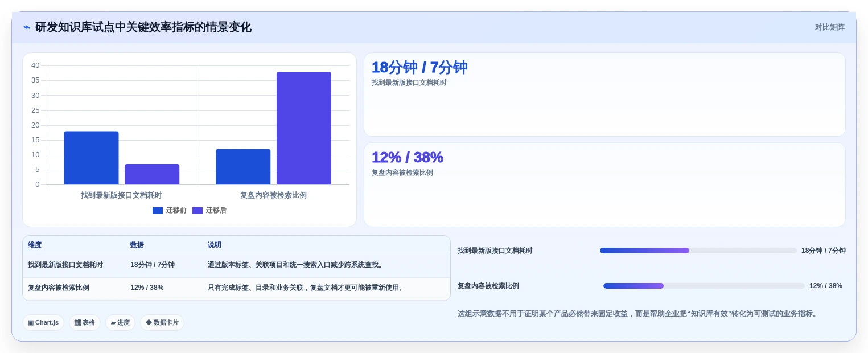Click table cell 复盘内容被检索比例
Image resolution: width=868 pixels, height=353 pixels.
(59, 288)
